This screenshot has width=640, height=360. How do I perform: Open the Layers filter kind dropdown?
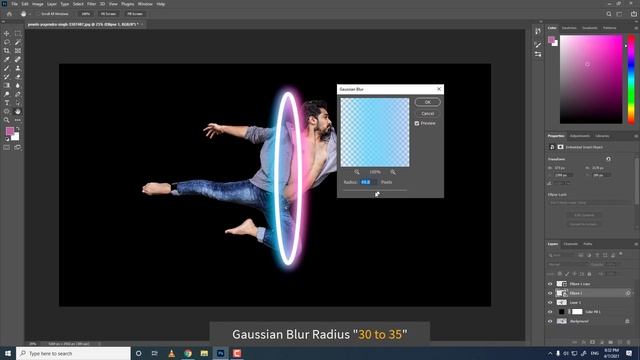(562, 255)
